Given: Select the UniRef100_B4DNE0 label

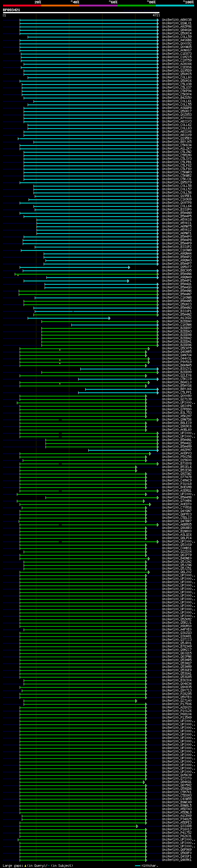Looking at the screenshot, I should pos(177,558).
